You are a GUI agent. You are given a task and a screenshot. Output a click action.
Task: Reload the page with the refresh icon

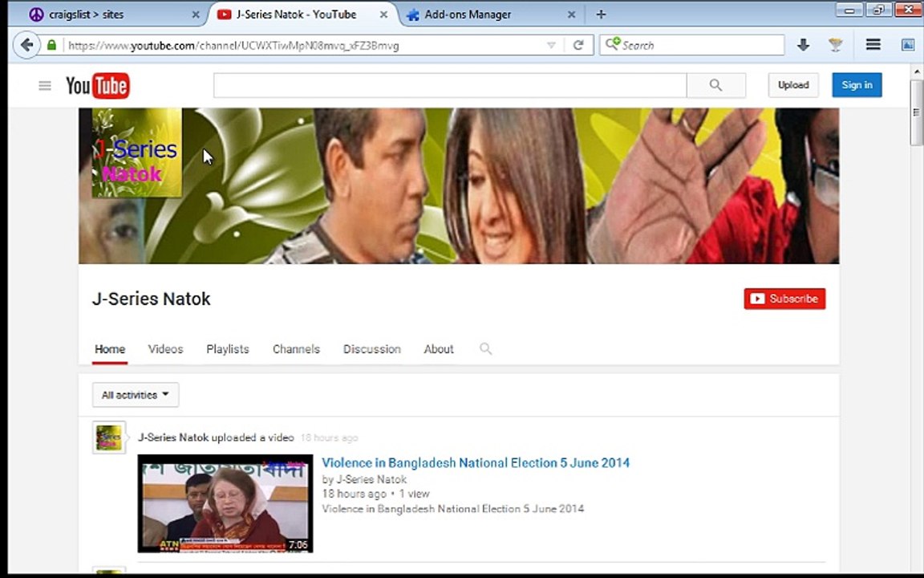coord(578,45)
